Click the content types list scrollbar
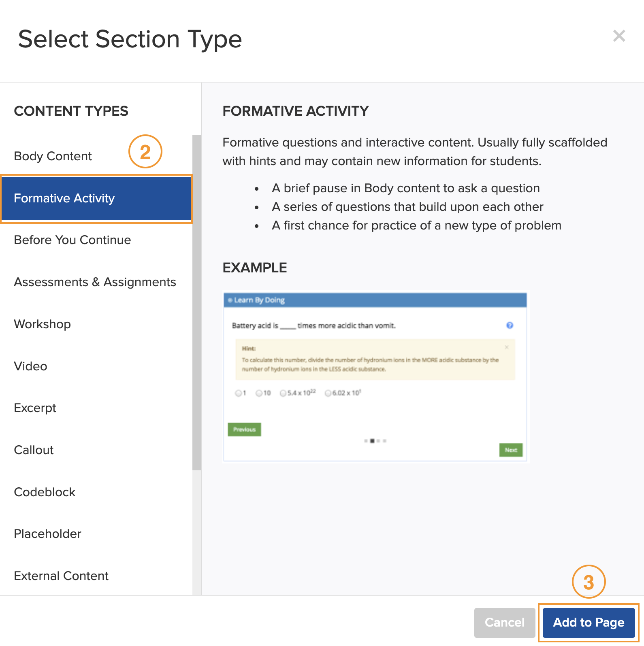644x646 pixels. (197, 303)
